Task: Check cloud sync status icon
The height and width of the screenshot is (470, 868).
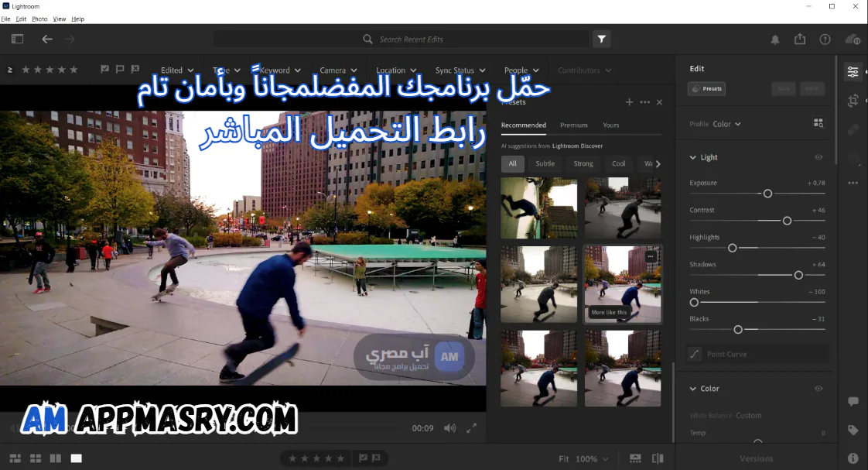Action: [x=853, y=39]
